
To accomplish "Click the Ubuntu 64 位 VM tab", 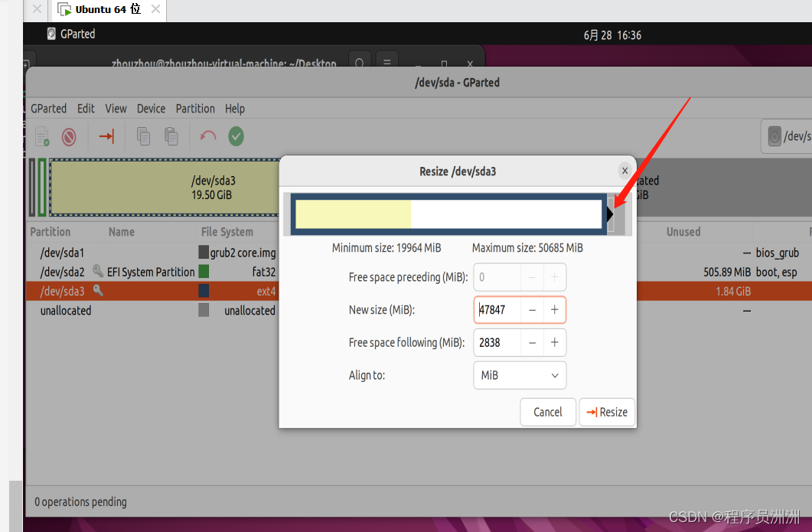I will pyautogui.click(x=108, y=9).
